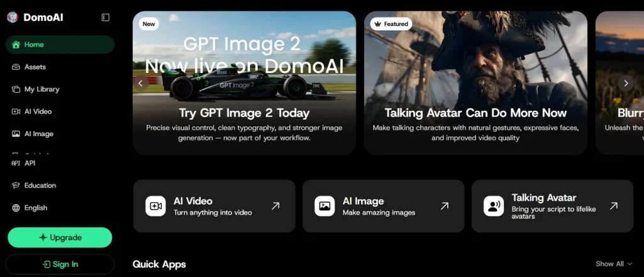Click the Home house icon
Screen dimensions: 644x277
click(16, 45)
